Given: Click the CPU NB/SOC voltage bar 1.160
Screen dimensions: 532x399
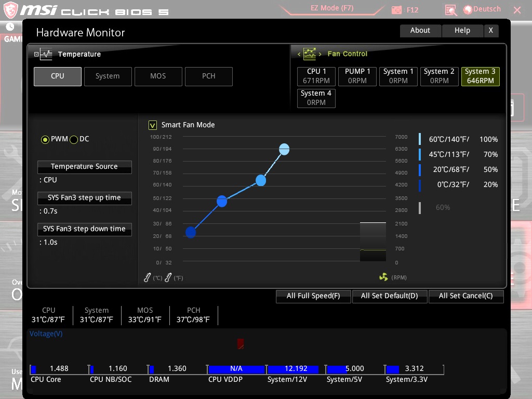Looking at the screenshot, I should point(118,369).
